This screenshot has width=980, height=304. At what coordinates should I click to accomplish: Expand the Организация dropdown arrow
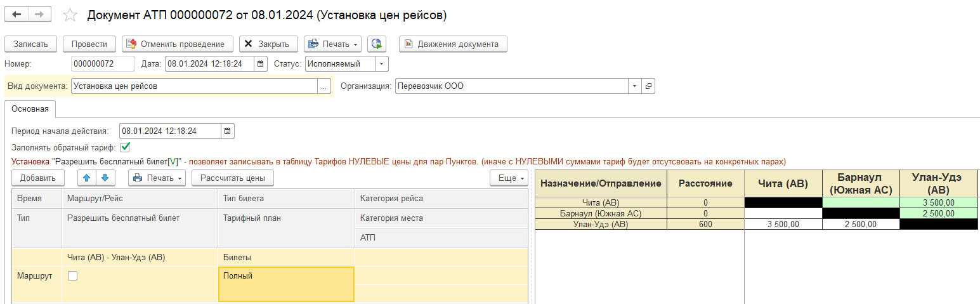pyautogui.click(x=635, y=86)
